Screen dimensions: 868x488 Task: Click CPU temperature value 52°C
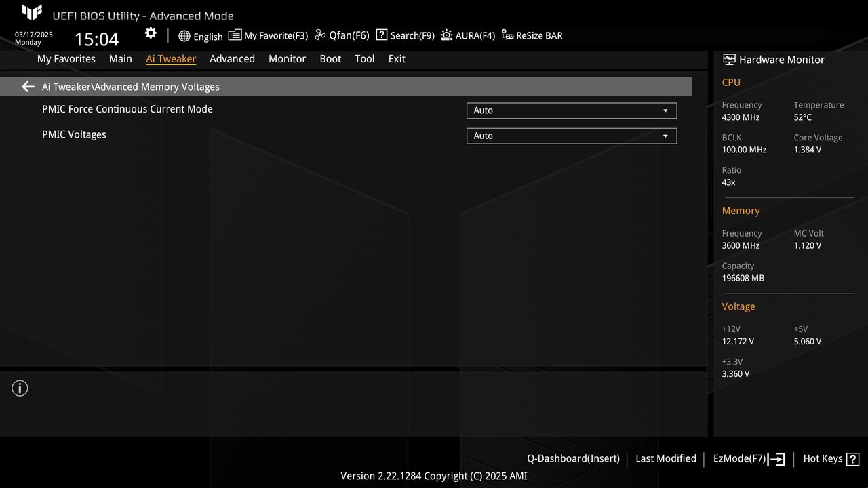tap(803, 117)
